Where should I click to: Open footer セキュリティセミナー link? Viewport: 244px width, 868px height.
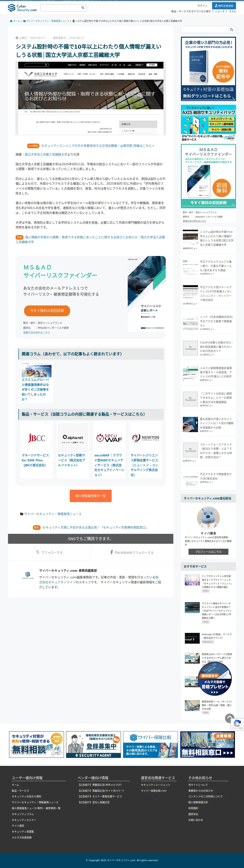[24, 820]
